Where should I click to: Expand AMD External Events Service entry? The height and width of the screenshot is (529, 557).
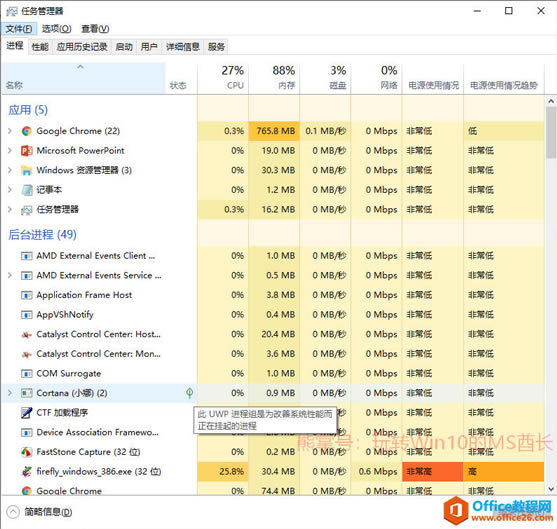pos(10,275)
